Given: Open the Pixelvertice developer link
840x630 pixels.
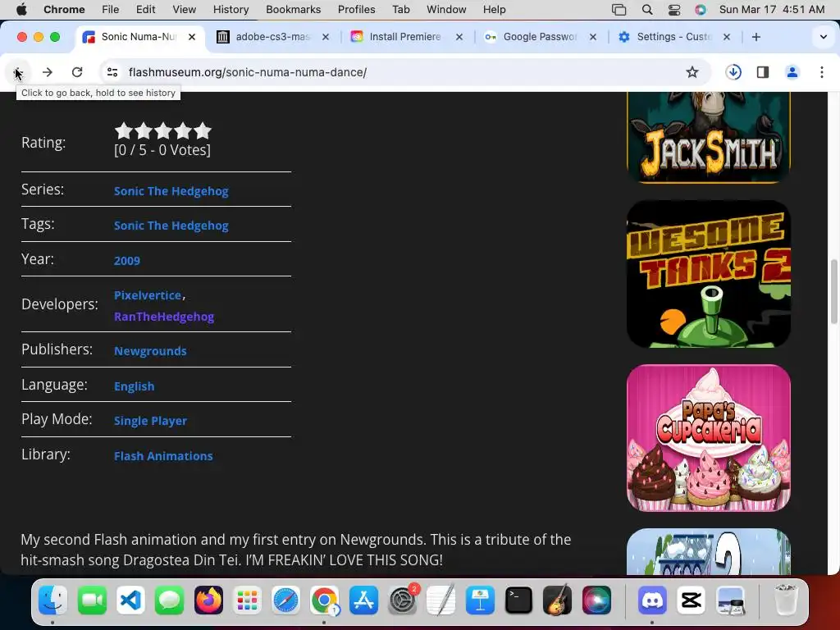Looking at the screenshot, I should coord(148,295).
